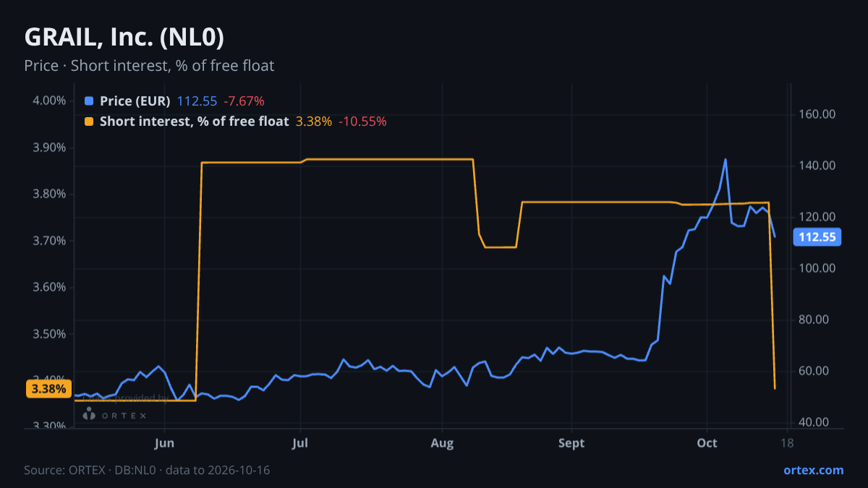The image size is (868, 488).
Task: Click the chart subtitle Price · Short interest
Action: pos(149,66)
